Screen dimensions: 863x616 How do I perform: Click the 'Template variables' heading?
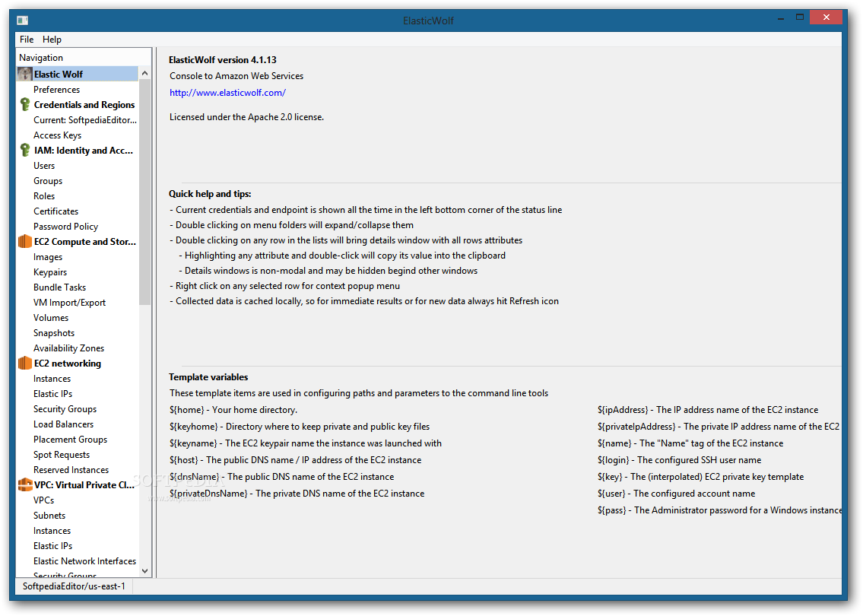click(208, 377)
